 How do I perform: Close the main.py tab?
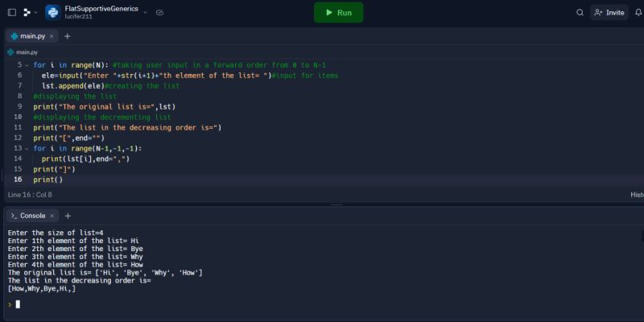pyautogui.click(x=52, y=36)
